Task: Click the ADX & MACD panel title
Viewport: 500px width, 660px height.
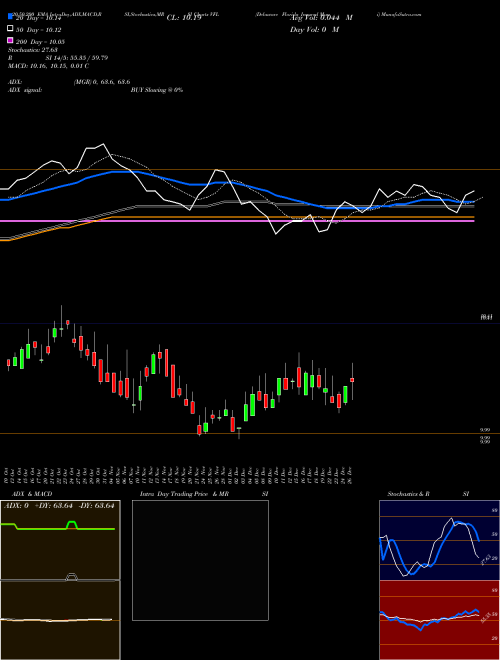Action: coord(32,494)
